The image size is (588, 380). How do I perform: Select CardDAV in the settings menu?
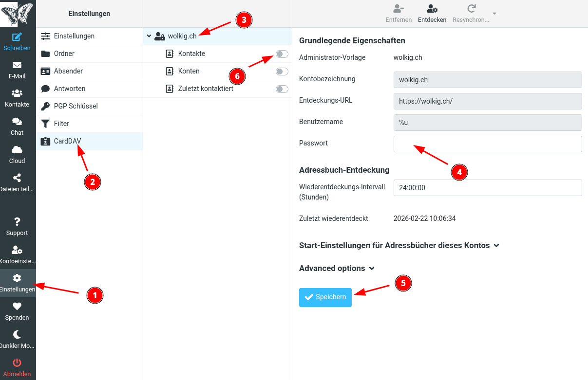[67, 141]
